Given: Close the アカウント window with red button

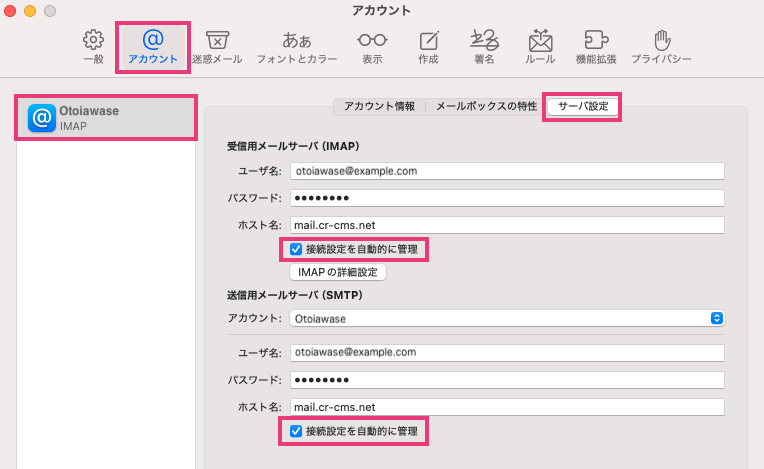Looking at the screenshot, I should [x=10, y=11].
